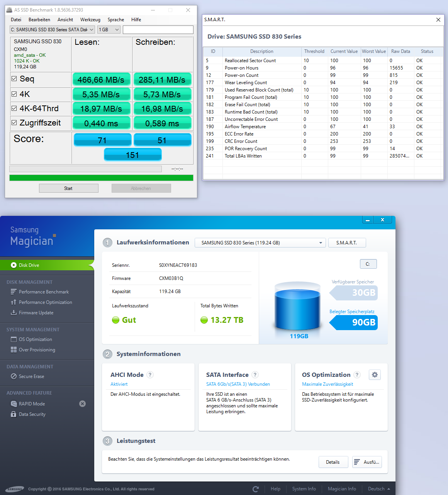Image resolution: width=448 pixels, height=495 pixels.
Task: Click the Details button in Leistungstest
Action: pos(333,462)
